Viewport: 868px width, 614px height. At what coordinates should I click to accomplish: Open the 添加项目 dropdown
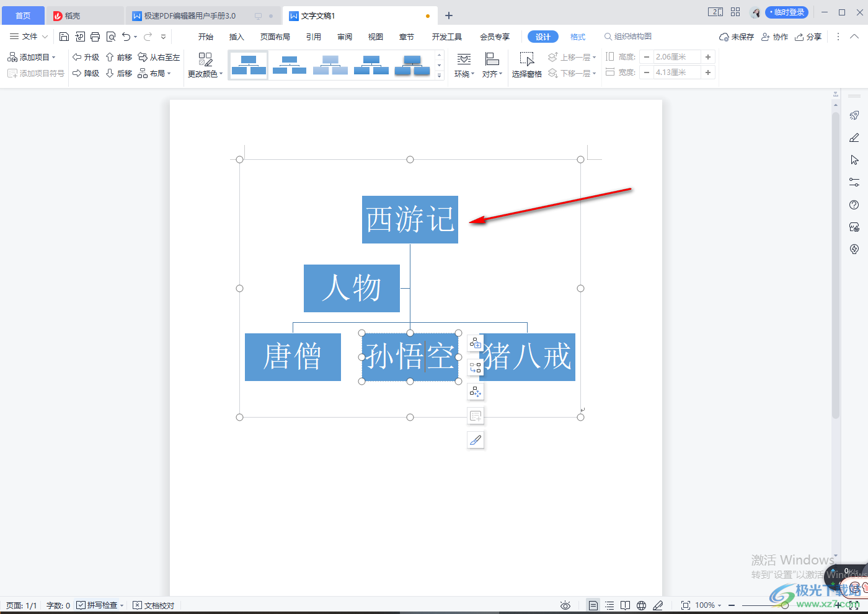32,57
